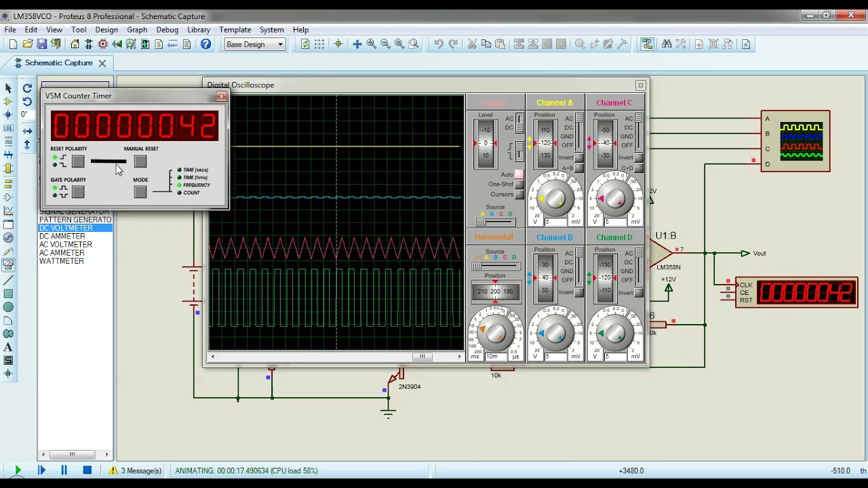Toggle the One-Shot trigger button
The image size is (868, 488).
click(519, 184)
